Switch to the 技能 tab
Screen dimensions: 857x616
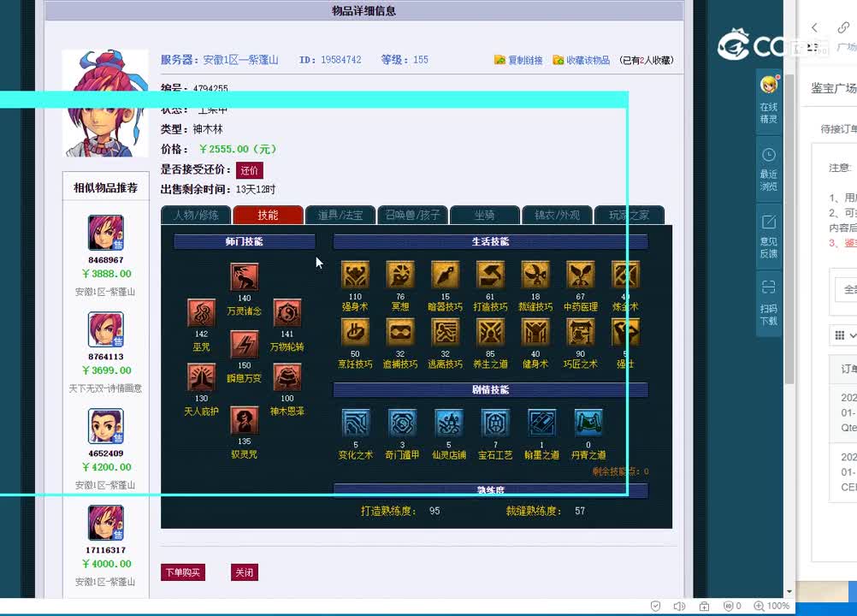(x=268, y=215)
